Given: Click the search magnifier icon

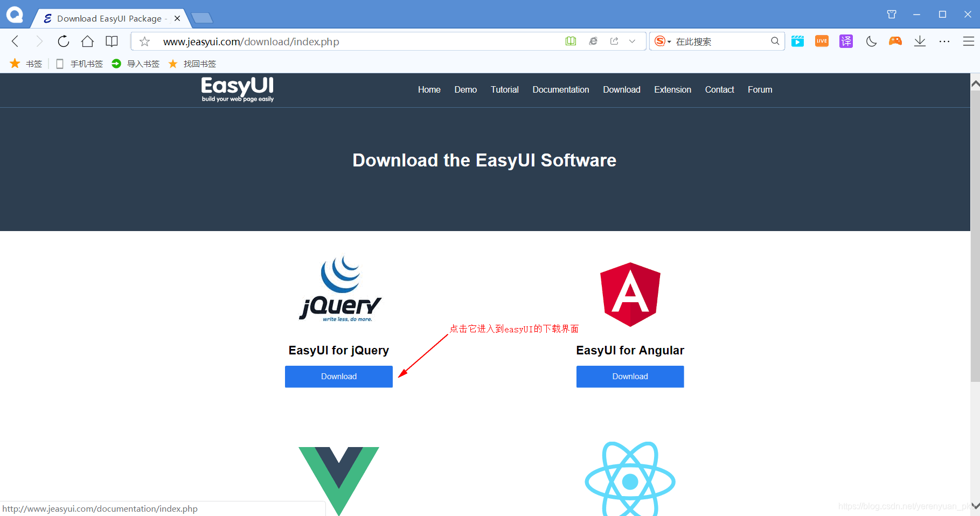Looking at the screenshot, I should [x=775, y=41].
